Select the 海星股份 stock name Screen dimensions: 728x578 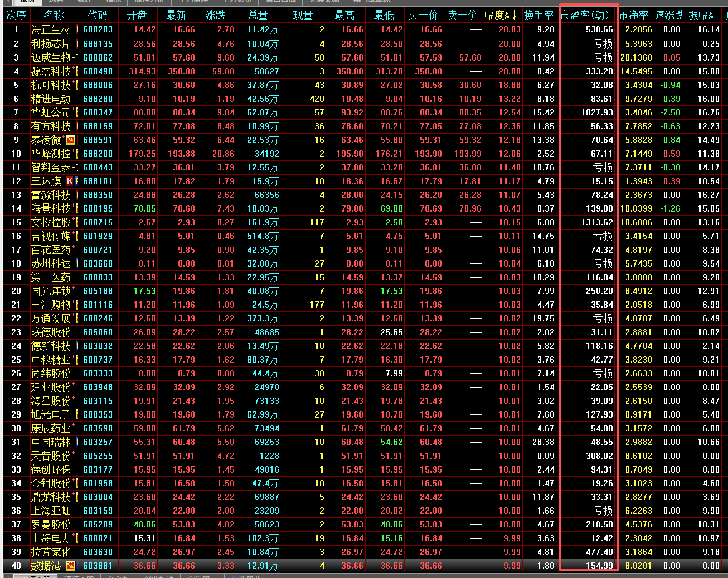click(x=51, y=401)
